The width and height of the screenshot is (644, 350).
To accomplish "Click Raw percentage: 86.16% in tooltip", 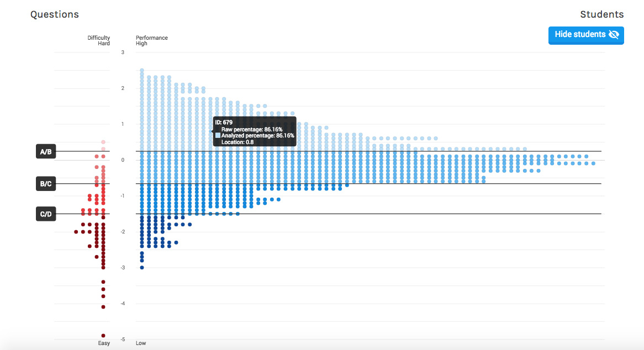I will coord(252,129).
